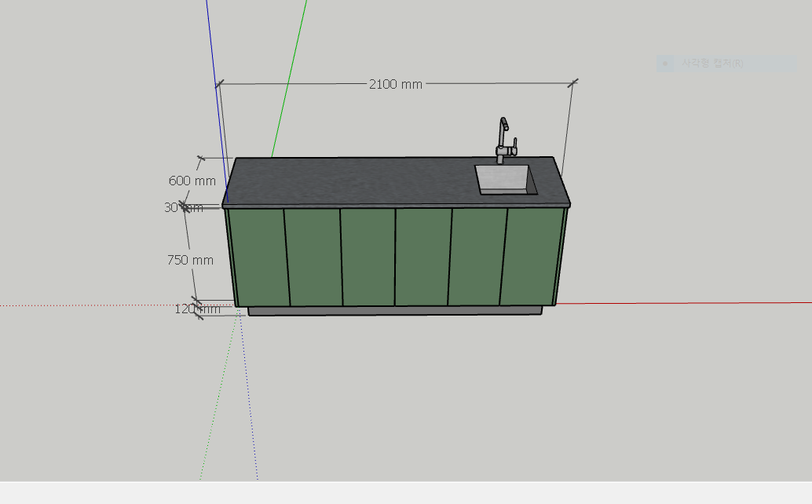Select the faucet on the countertop
The height and width of the screenshot is (504, 812).
pyautogui.click(x=506, y=141)
